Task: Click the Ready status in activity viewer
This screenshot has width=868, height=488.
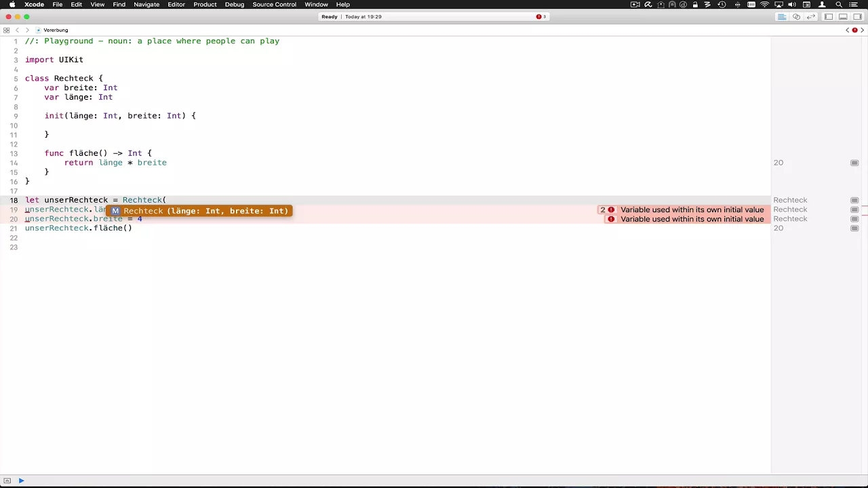Action: tap(330, 16)
